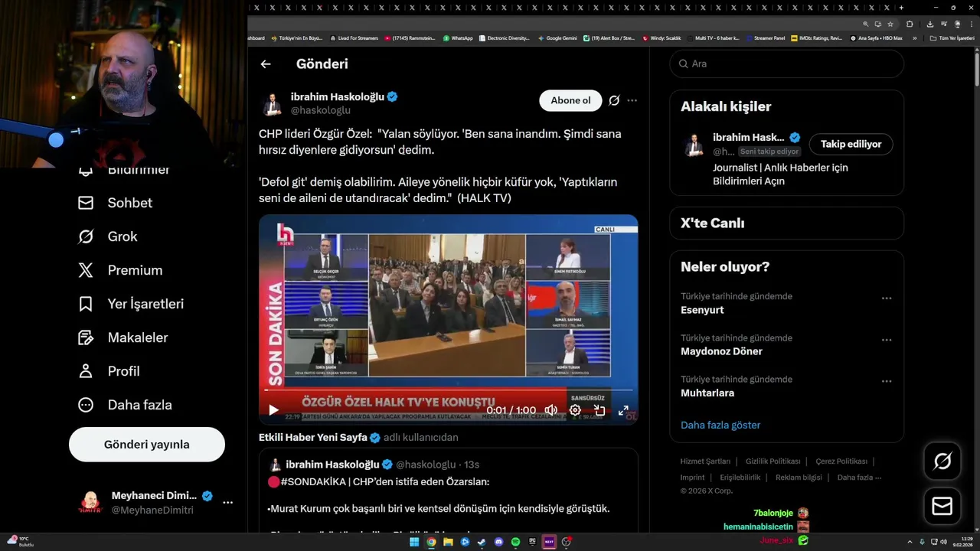Expand Daha fazla sidebar menu
This screenshot has height=551, width=980.
tap(125, 405)
